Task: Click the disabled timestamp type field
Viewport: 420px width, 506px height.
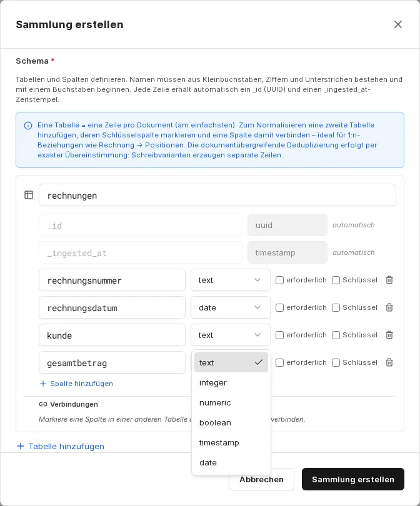Action: point(287,252)
